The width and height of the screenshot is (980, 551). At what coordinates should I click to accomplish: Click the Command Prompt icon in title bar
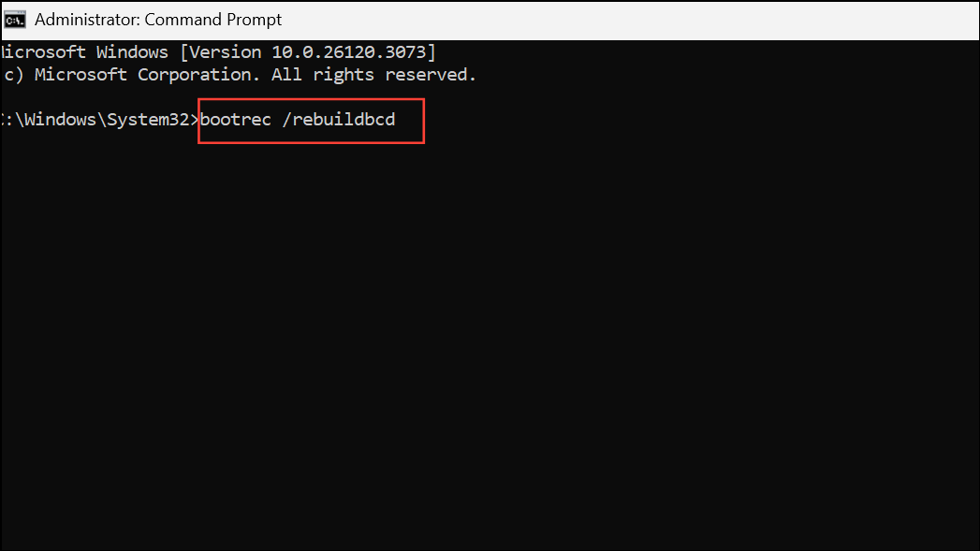tap(15, 19)
